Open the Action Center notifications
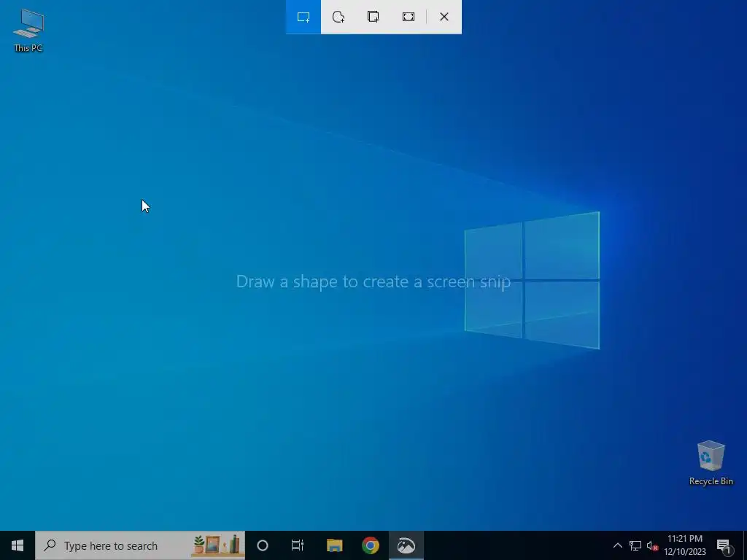 (724, 545)
